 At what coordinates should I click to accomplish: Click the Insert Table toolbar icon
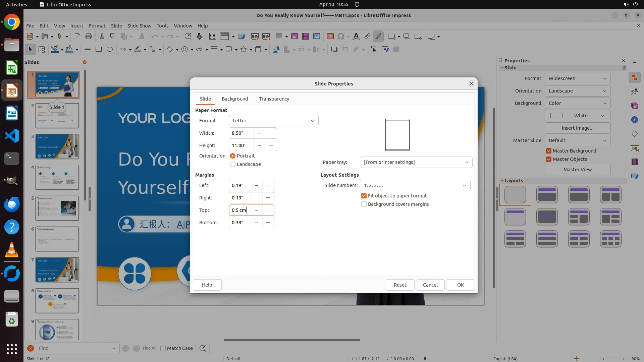pyautogui.click(x=279, y=37)
